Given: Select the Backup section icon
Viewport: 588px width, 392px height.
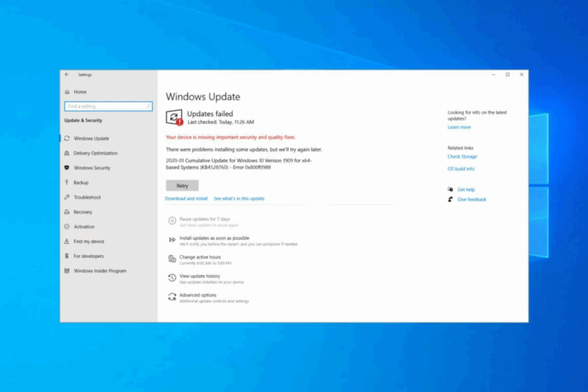Looking at the screenshot, I should (x=67, y=183).
